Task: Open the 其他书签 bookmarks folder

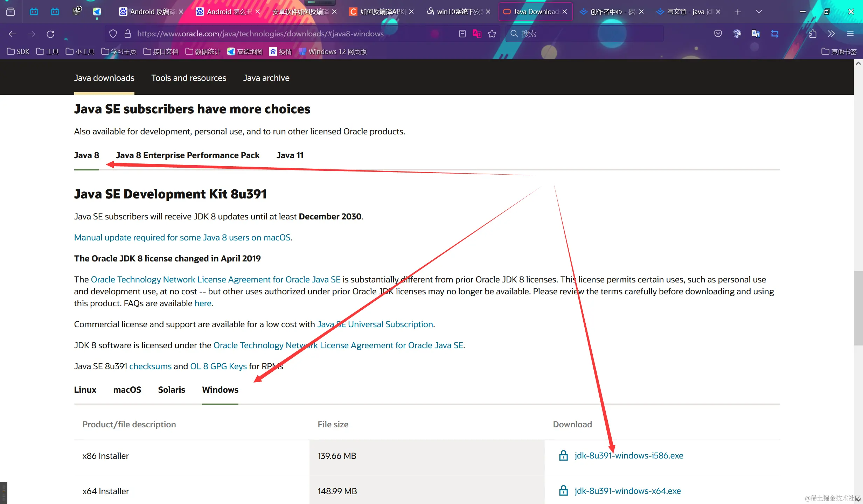Action: click(839, 52)
